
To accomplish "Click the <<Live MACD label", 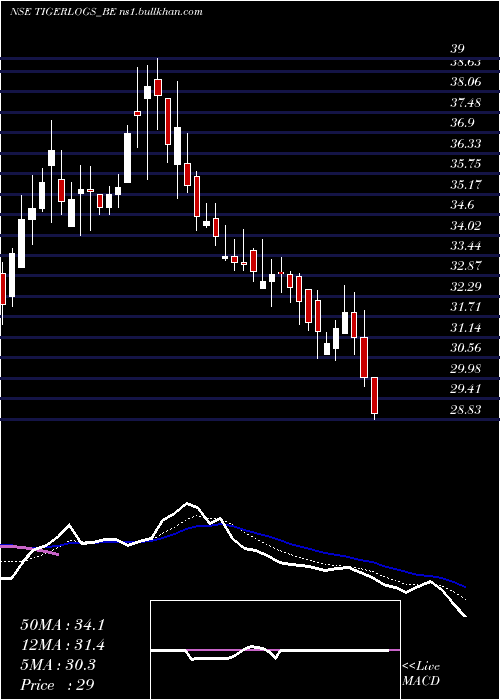I will [421, 674].
